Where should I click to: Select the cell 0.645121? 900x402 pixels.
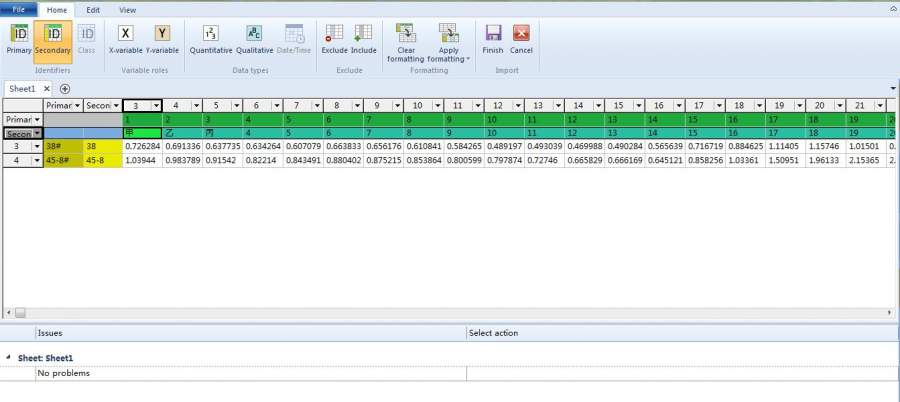tap(665, 161)
